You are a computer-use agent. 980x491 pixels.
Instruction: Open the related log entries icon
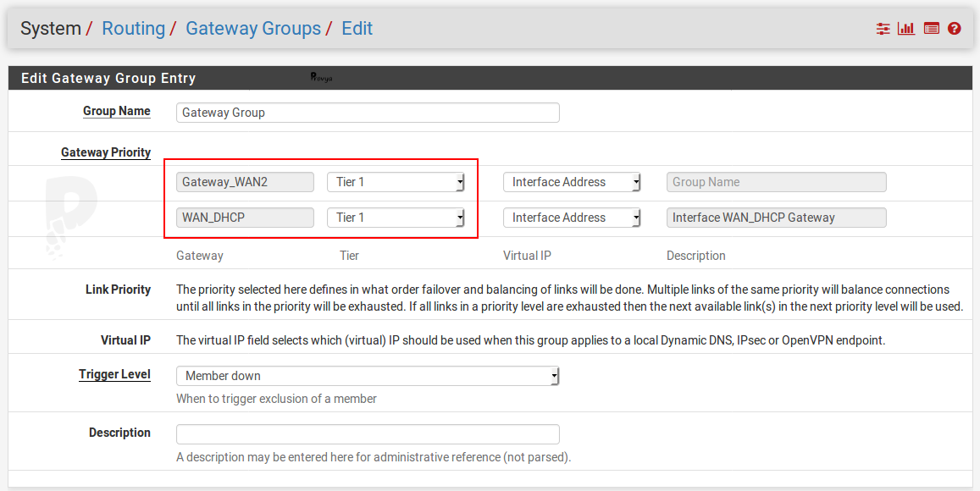point(930,28)
